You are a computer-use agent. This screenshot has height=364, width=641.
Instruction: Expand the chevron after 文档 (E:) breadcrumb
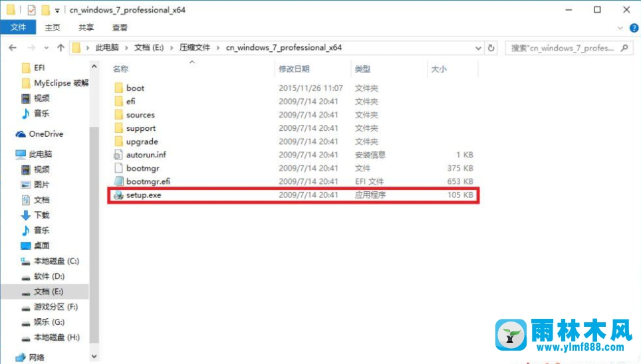tap(172, 48)
